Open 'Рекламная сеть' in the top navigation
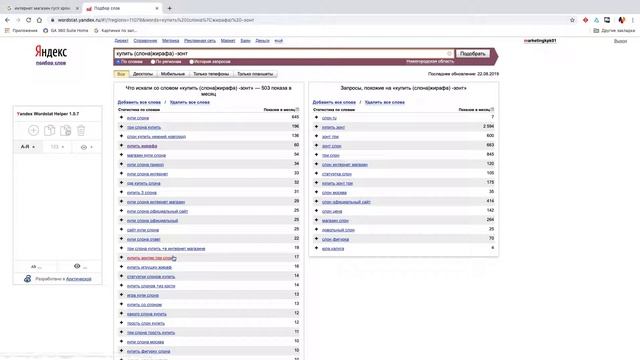The image size is (640, 360). click(200, 41)
